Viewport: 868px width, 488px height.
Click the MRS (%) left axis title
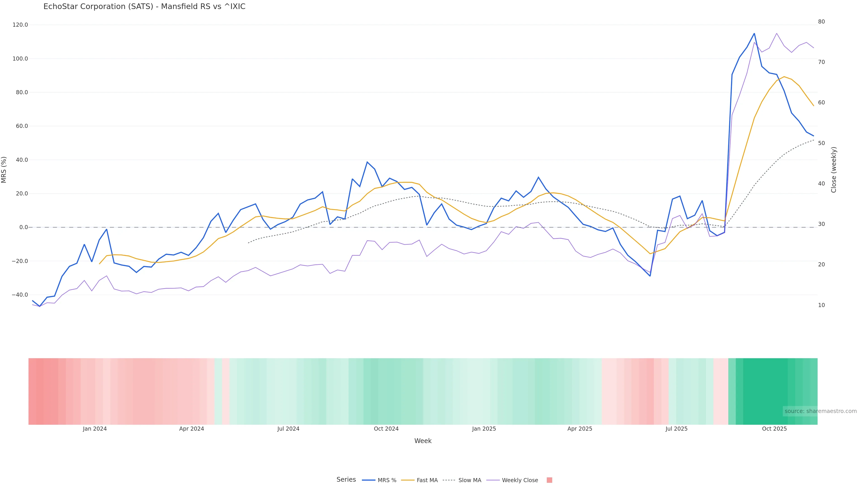coord(4,170)
